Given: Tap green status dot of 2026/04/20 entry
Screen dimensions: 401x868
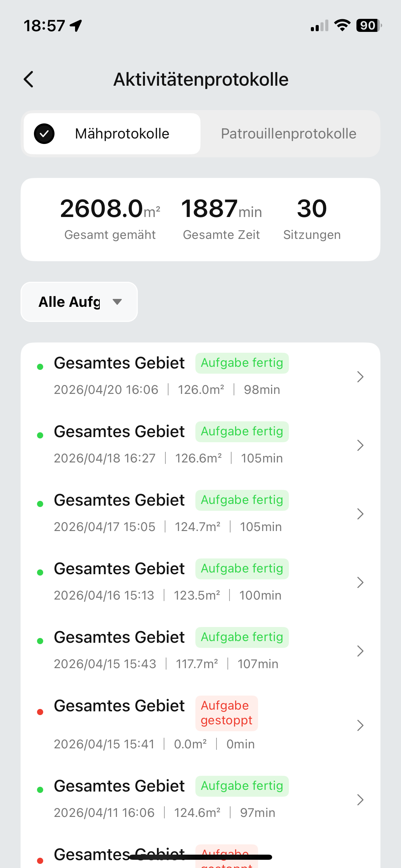Looking at the screenshot, I should tap(40, 367).
